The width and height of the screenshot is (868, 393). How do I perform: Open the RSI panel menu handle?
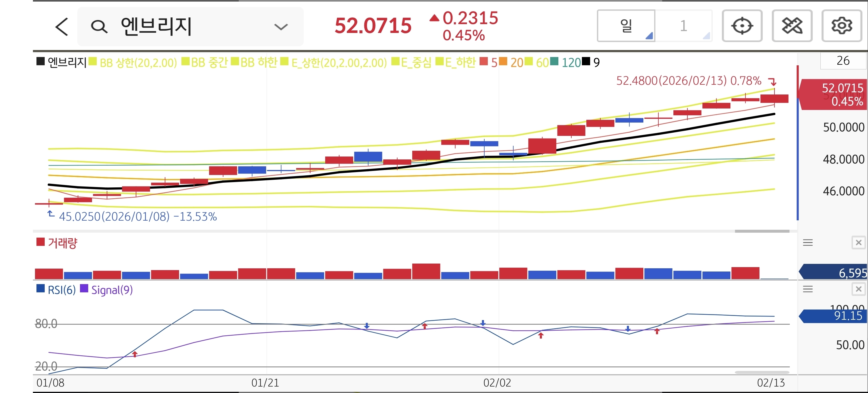[808, 289]
